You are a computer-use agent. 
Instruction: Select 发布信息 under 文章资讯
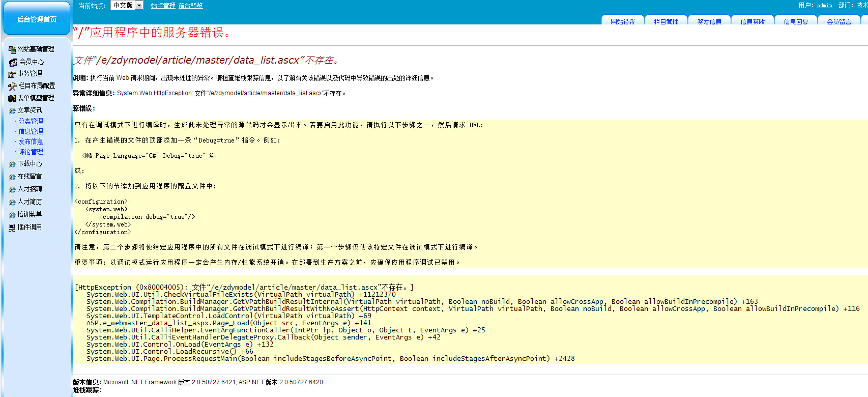coord(31,141)
